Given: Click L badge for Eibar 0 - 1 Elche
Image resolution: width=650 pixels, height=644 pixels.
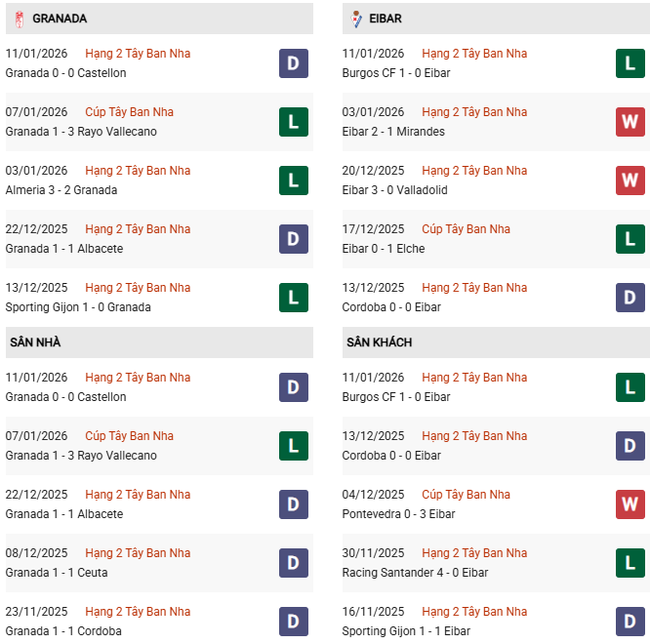Looking at the screenshot, I should [630, 239].
